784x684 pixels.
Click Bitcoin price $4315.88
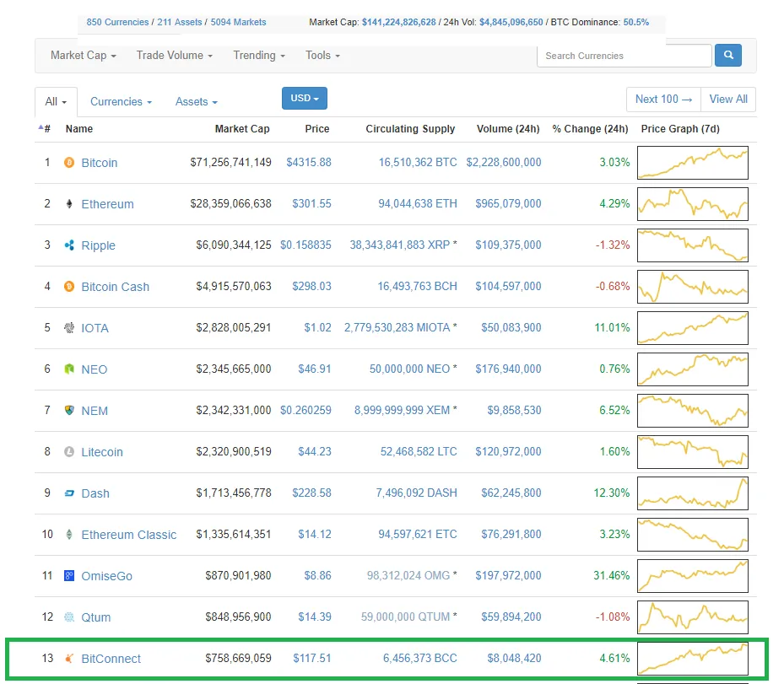tap(309, 163)
